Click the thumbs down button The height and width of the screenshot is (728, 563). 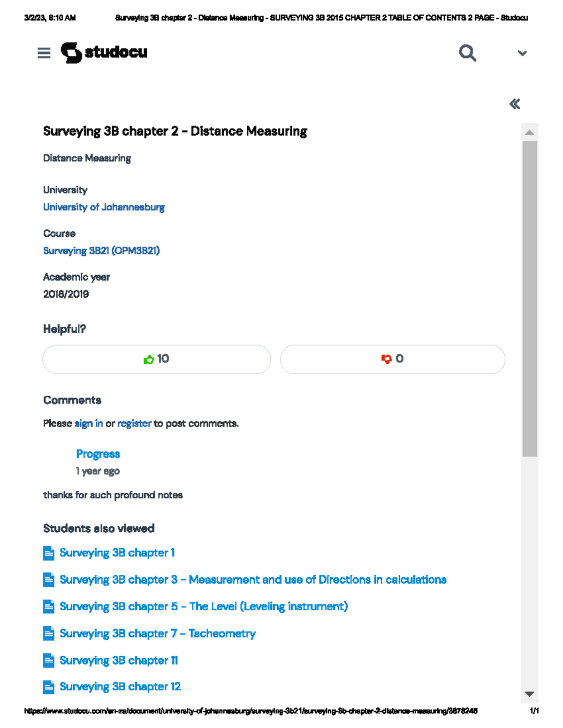(x=392, y=359)
